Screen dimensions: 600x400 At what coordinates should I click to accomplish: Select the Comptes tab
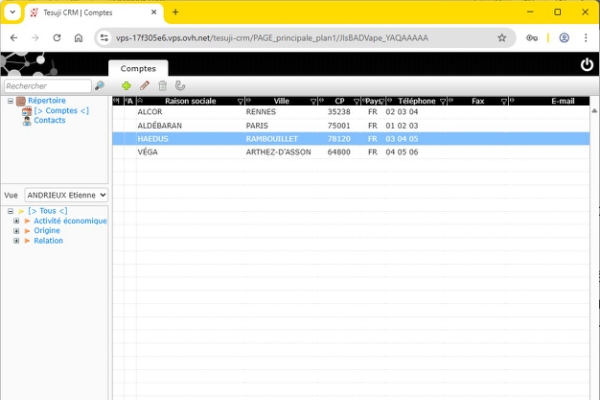(138, 68)
